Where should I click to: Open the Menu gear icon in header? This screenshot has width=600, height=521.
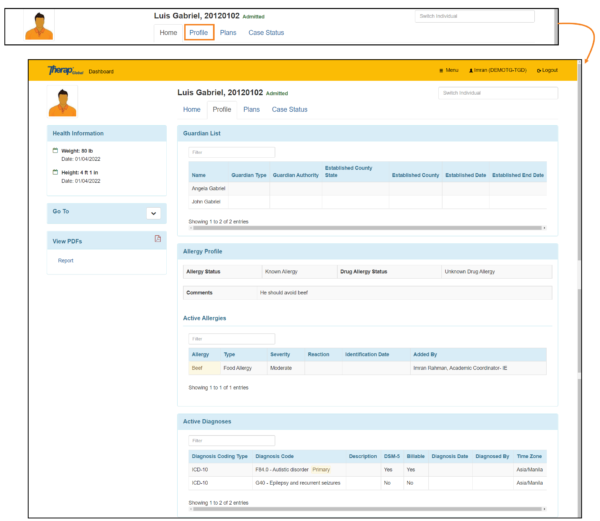441,71
